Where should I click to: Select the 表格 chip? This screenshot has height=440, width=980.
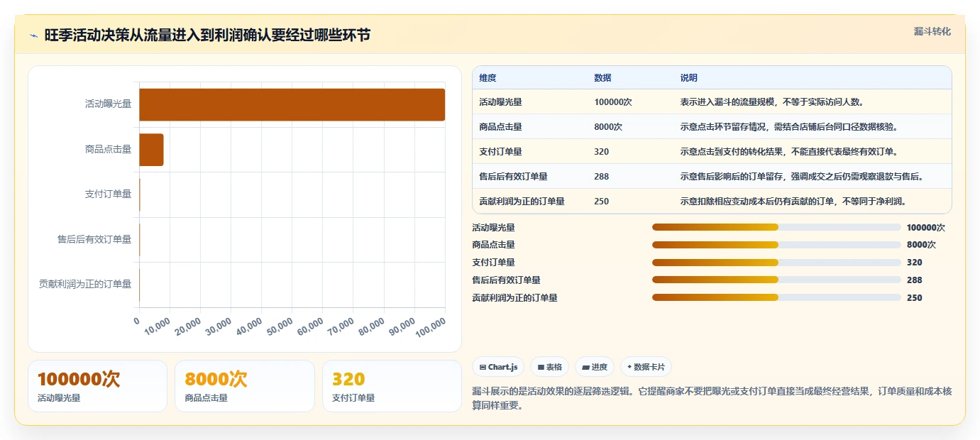pyautogui.click(x=550, y=367)
